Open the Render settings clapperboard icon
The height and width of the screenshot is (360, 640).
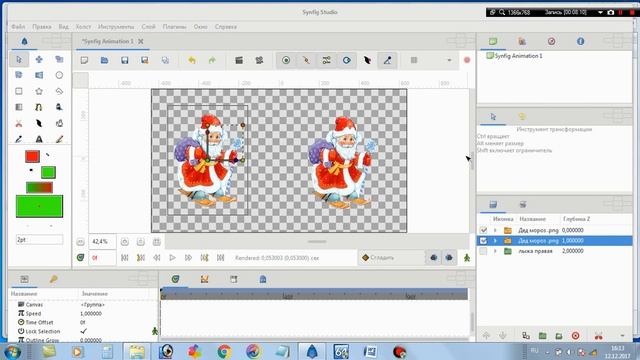[239, 60]
